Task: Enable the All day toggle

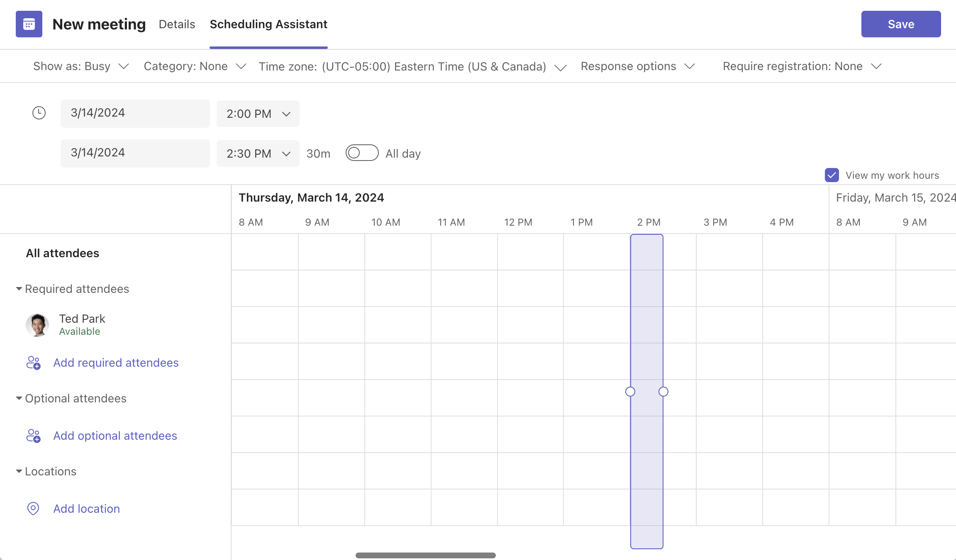Action: (361, 153)
